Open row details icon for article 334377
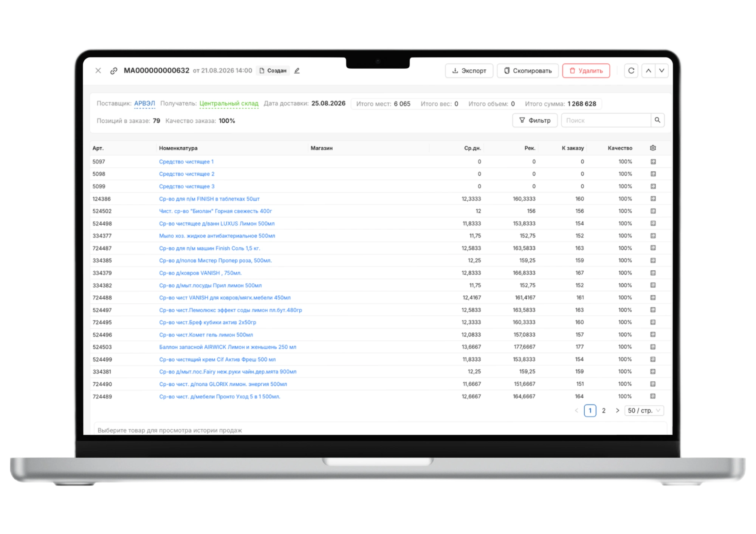This screenshot has height=534, width=756. [653, 236]
